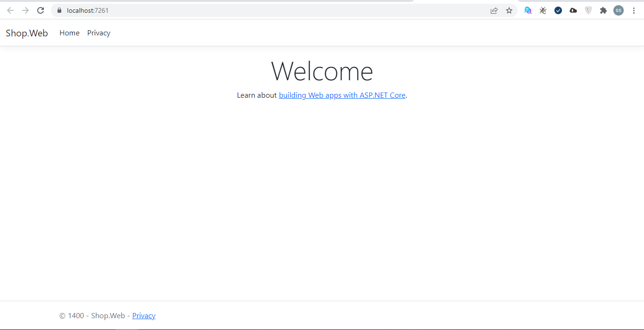This screenshot has width=644, height=330.
Task: Open the cloud download extension icon
Action: (573, 10)
